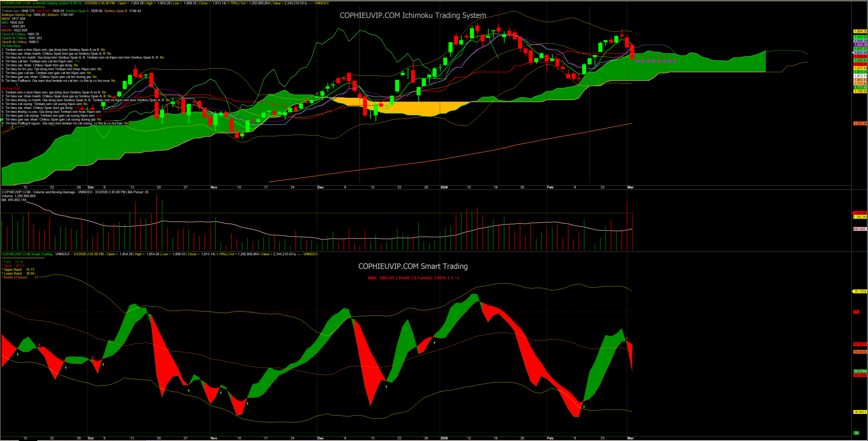Click the yellow 36.9413 lower band label
The height and width of the screenshot is (441, 868).
(860, 412)
